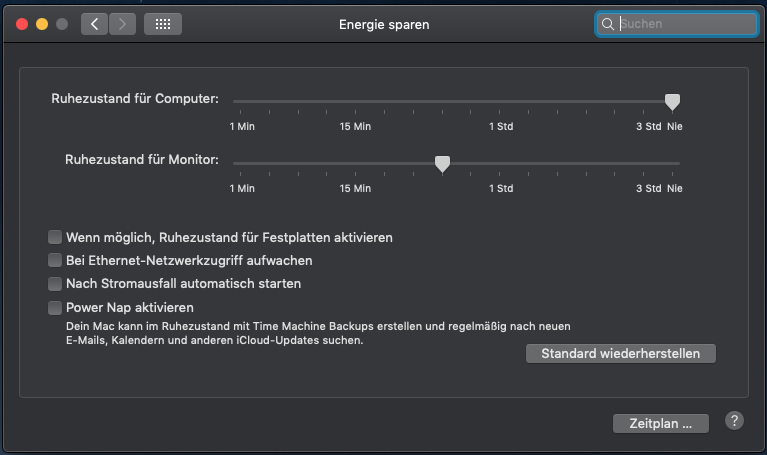Screen dimensions: 767x455
Task: Open the Zeitplan schedule button
Action: coord(661,423)
